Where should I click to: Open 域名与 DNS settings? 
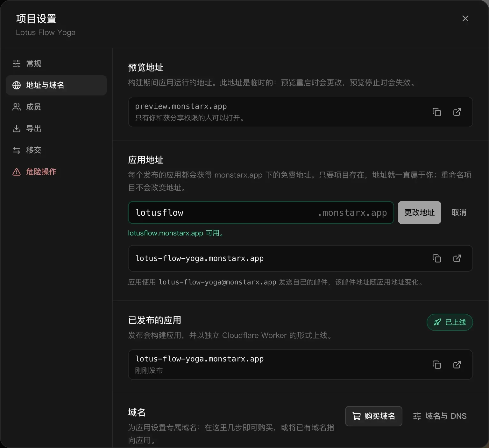(x=440, y=416)
